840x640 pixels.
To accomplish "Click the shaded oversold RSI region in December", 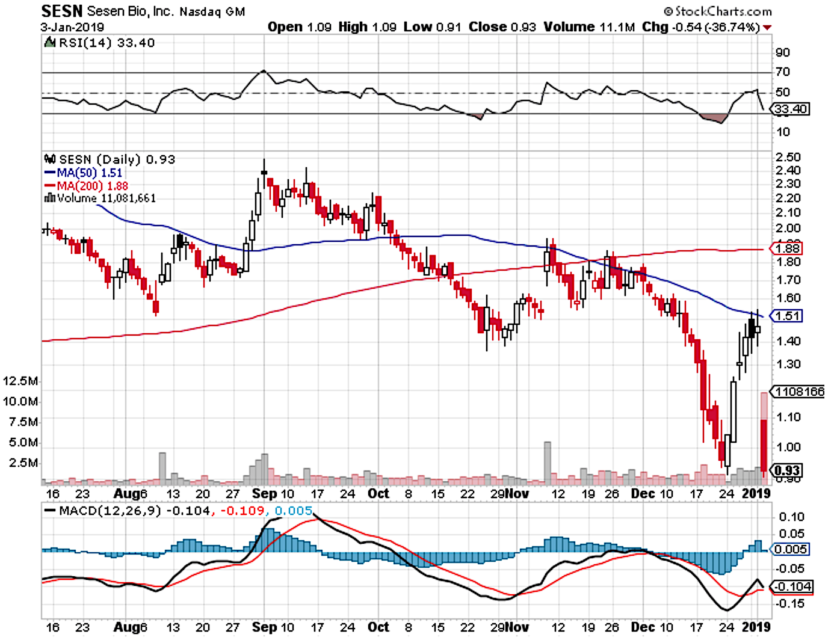I will 714,118.
